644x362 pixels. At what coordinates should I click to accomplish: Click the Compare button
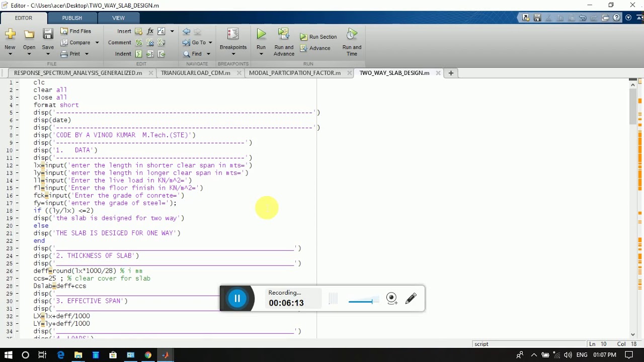[x=75, y=43]
